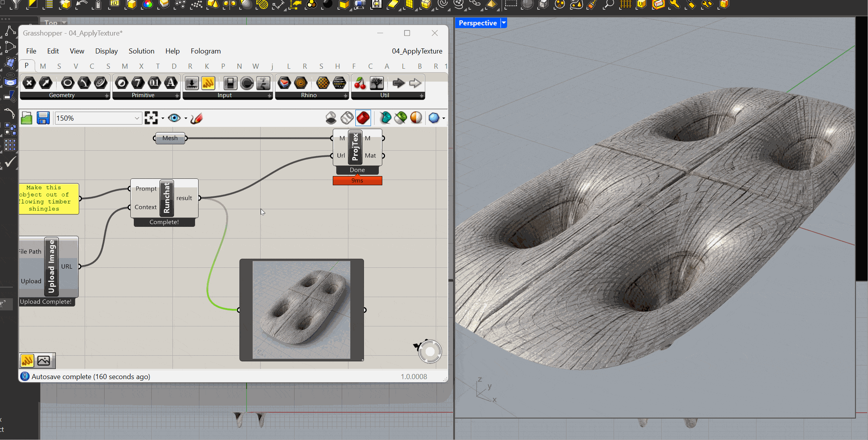Click the yellow prompt text panel
Image resolution: width=868 pixels, height=440 pixels.
pos(49,198)
